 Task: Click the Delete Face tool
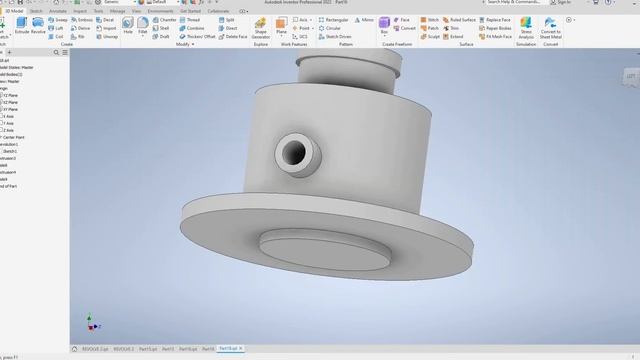233,37
